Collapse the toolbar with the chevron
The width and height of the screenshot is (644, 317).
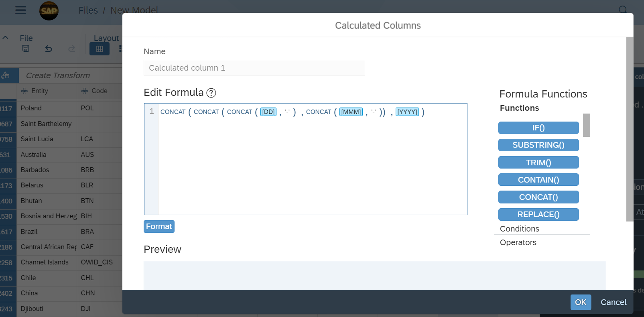click(6, 38)
